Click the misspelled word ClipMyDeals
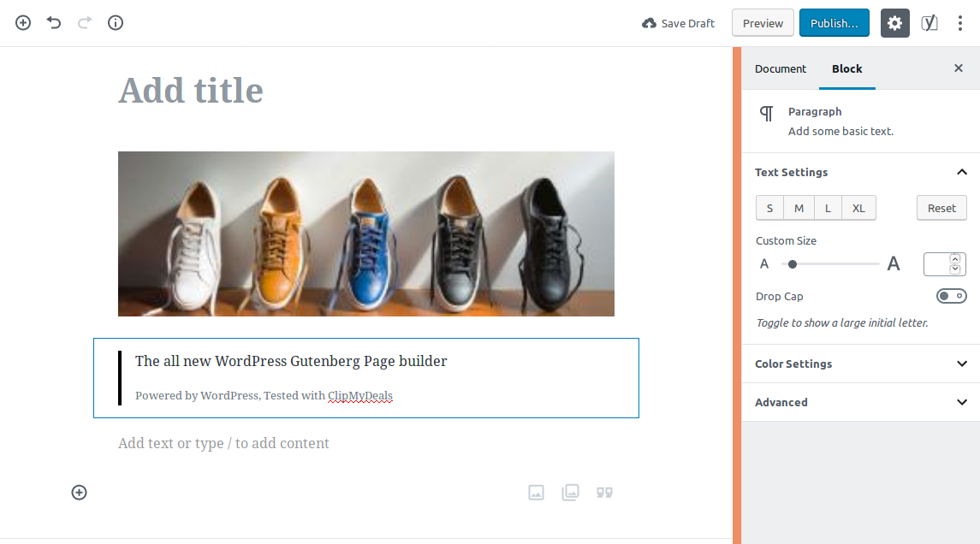Screen dimensions: 980x544 click(360, 396)
